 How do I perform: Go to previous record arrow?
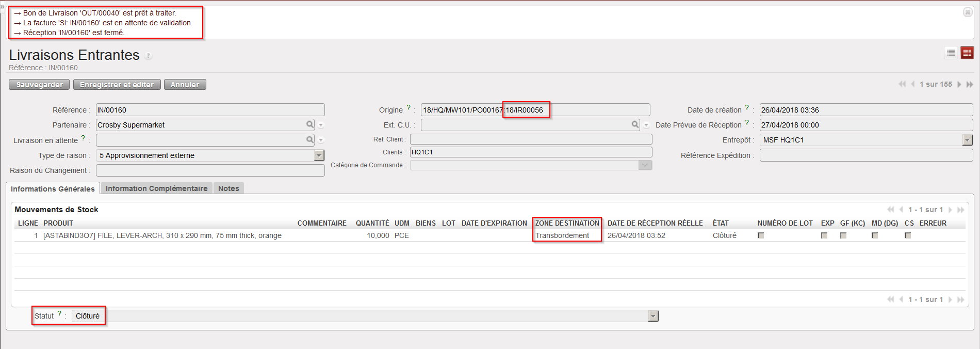coord(913,84)
